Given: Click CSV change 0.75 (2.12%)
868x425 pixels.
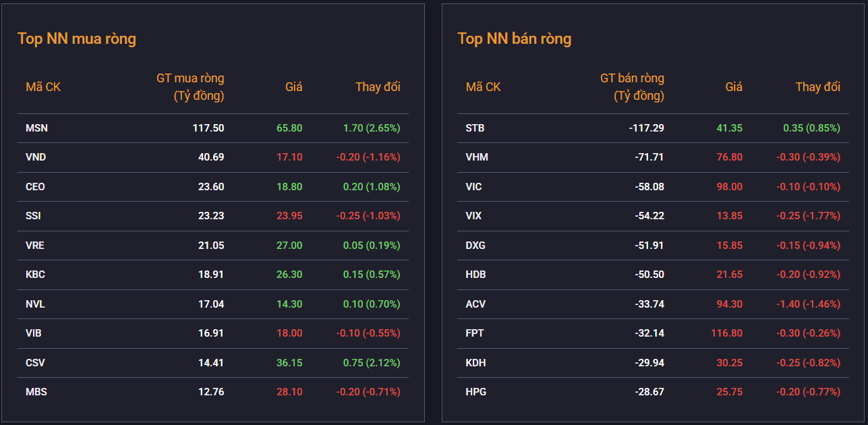Looking at the screenshot, I should (x=372, y=363).
